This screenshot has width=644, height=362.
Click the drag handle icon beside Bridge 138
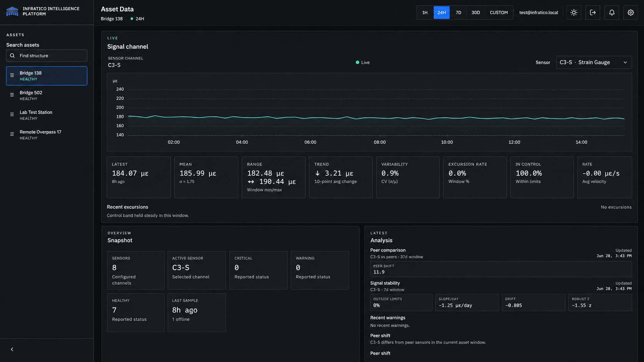(12, 75)
